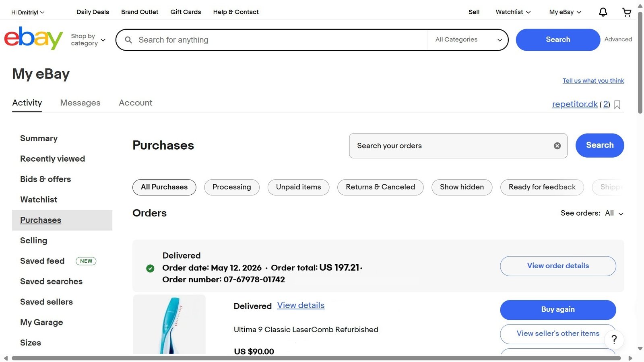Open the notifications bell
Viewport: 644px width, 362px height.
pos(603,12)
